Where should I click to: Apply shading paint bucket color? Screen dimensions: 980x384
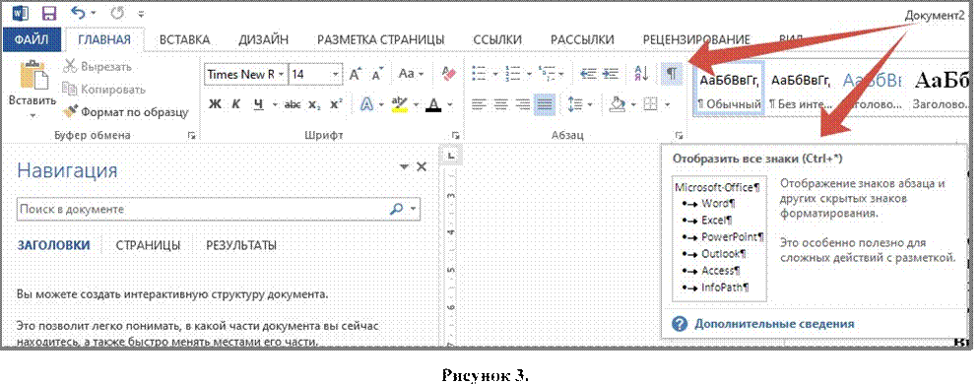point(618,104)
